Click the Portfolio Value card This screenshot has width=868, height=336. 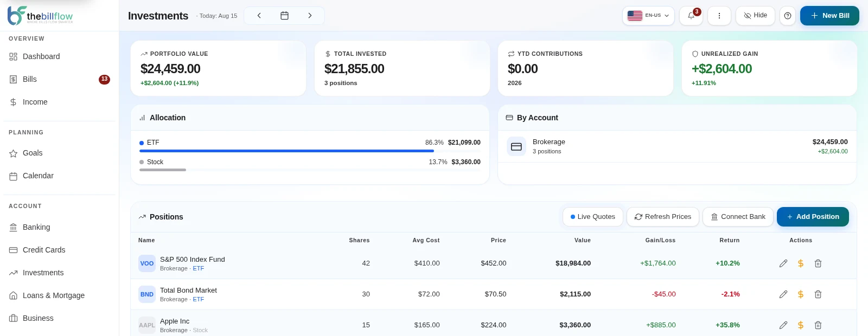(x=218, y=68)
